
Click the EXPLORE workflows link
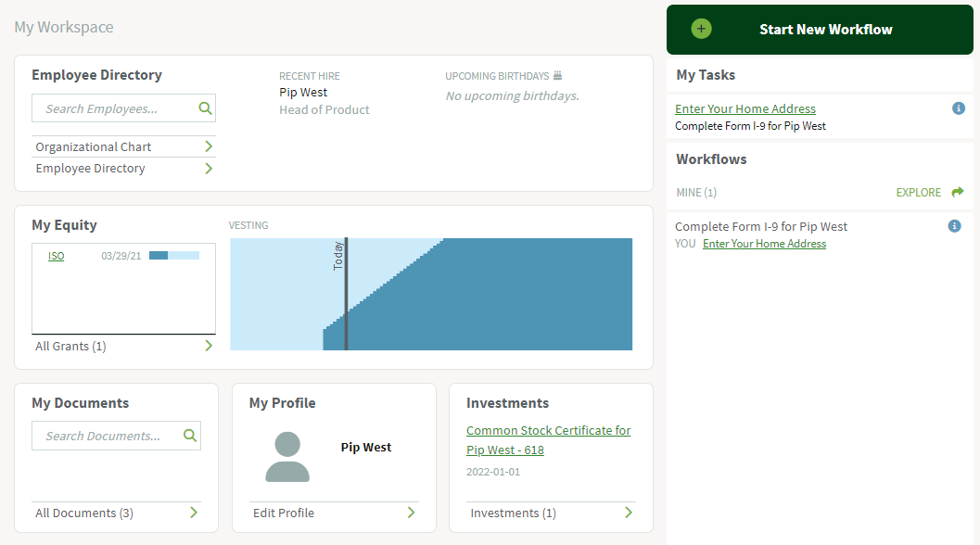918,193
